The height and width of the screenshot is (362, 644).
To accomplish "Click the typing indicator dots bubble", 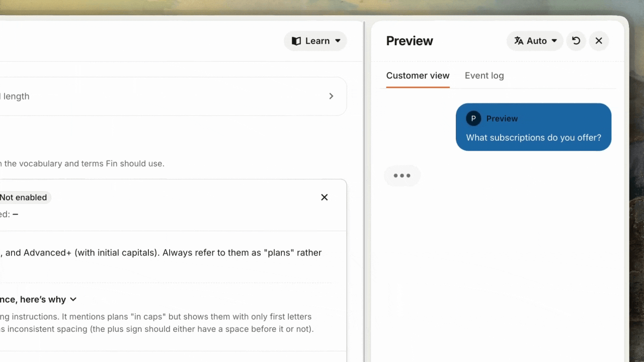I will click(x=402, y=176).
